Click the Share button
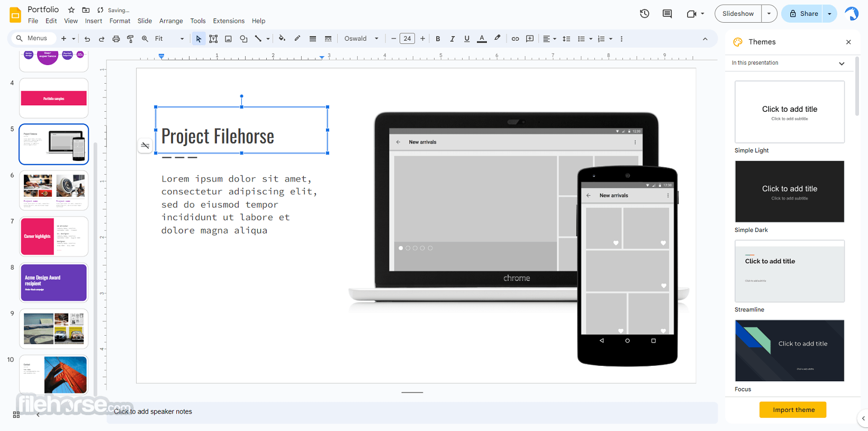The height and width of the screenshot is (431, 868). point(803,14)
